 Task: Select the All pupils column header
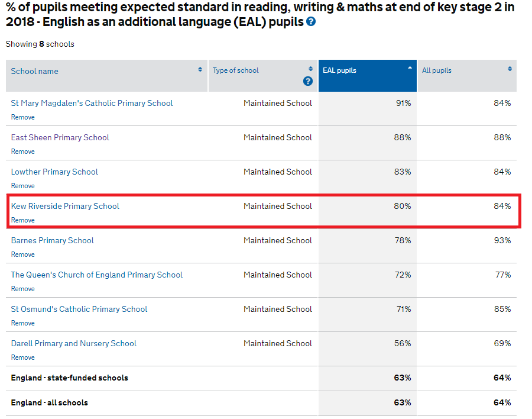pos(467,76)
